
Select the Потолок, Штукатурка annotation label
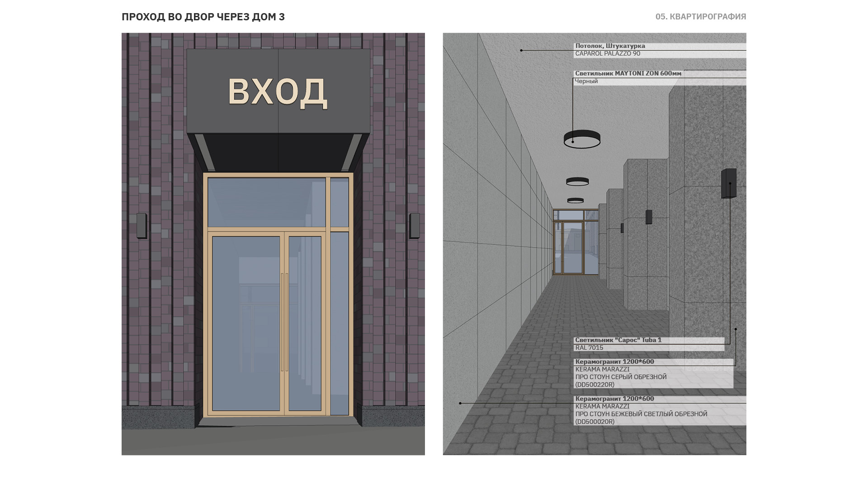610,46
